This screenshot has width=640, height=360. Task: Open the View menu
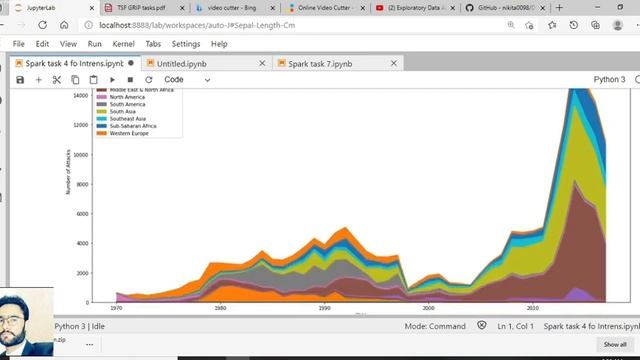(x=68, y=44)
